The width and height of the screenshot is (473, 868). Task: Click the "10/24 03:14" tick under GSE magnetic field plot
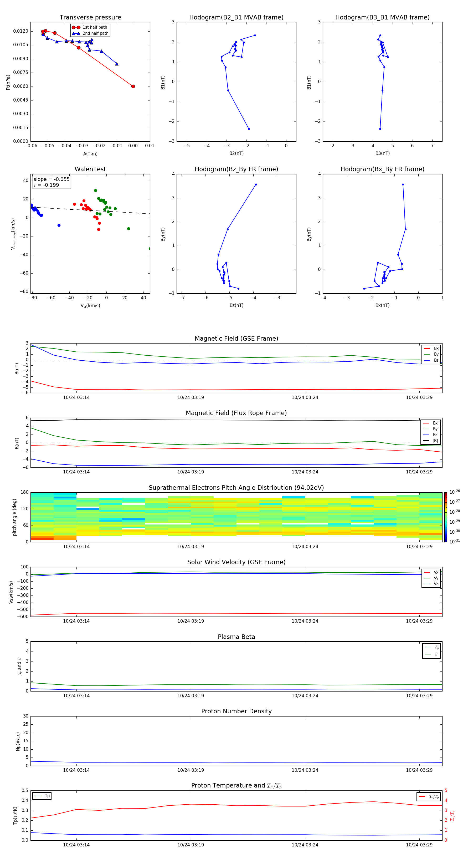[x=76, y=398]
